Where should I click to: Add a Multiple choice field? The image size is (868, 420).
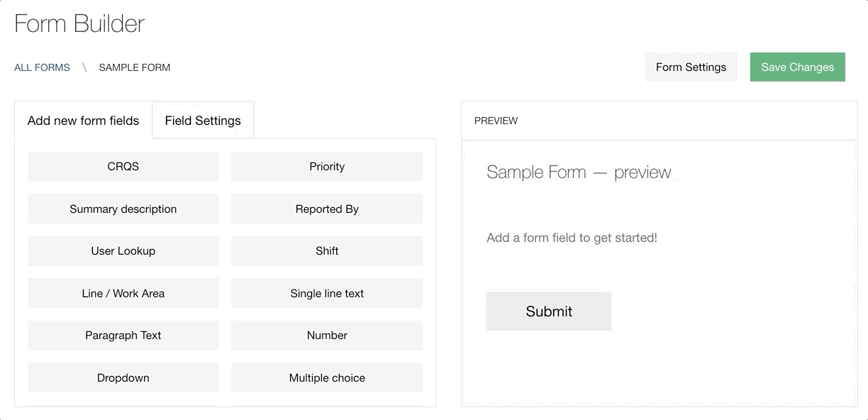[327, 378]
